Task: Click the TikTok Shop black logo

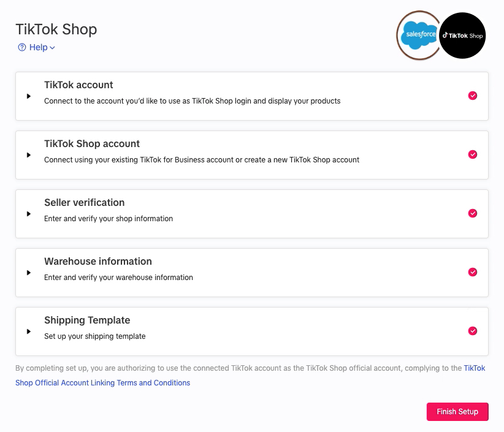Action: [x=463, y=36]
